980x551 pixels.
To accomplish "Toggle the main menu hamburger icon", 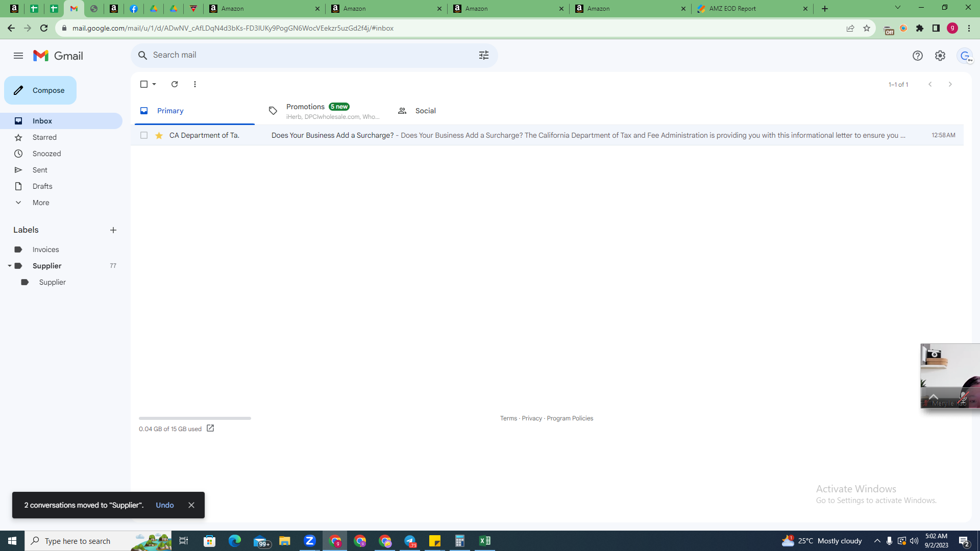I will 18,56.
